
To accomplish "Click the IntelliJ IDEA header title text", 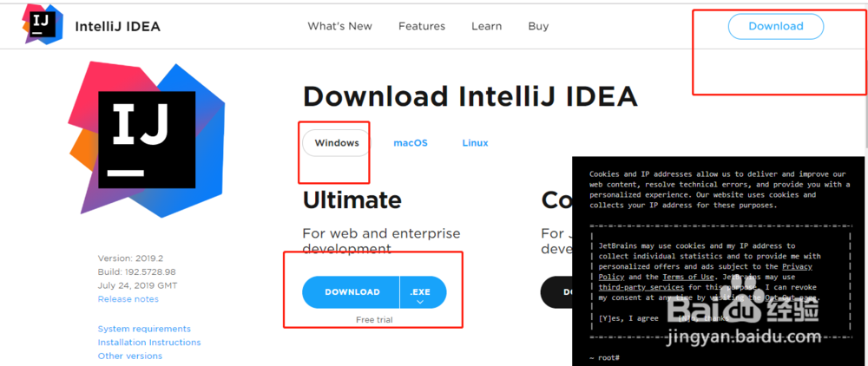I will tap(117, 27).
